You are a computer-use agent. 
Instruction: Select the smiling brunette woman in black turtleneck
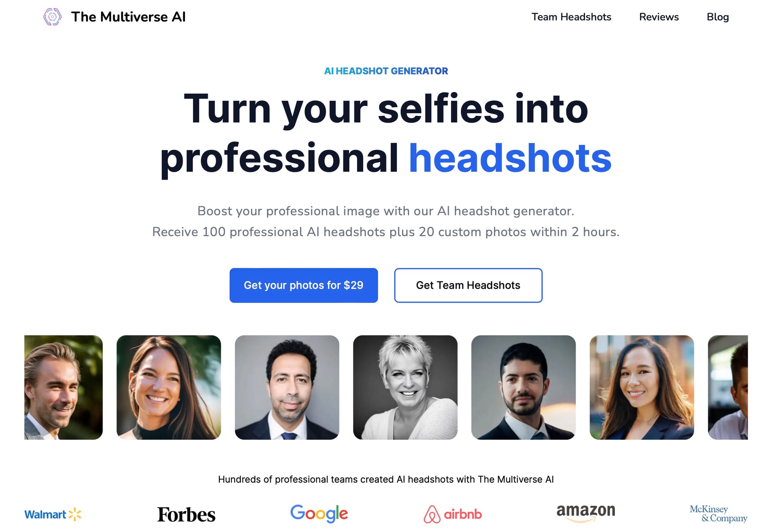169,387
